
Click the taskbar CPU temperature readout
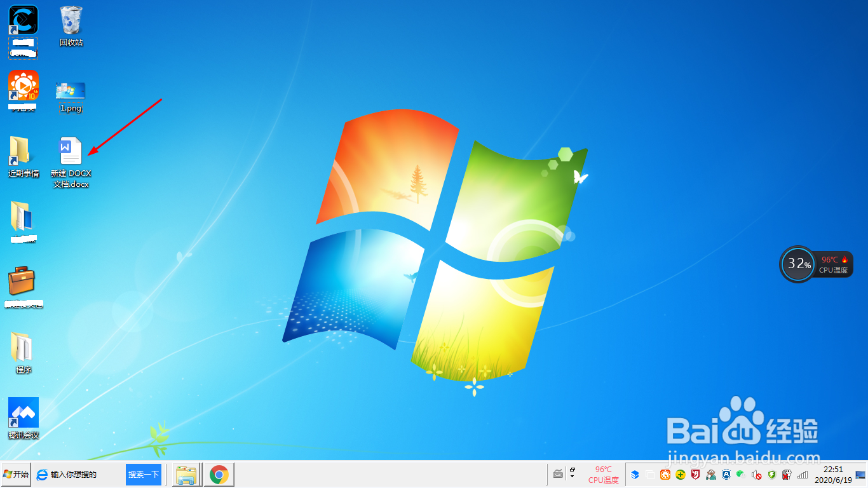click(x=603, y=475)
